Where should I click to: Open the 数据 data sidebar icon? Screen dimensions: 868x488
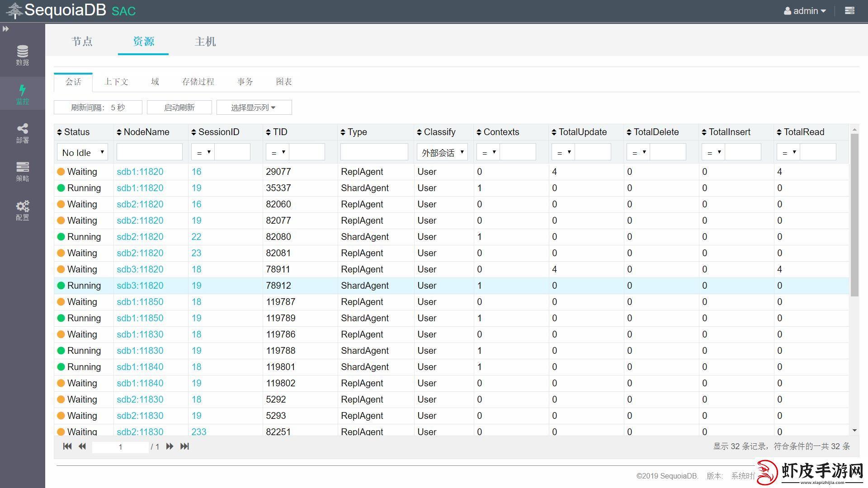(22, 56)
